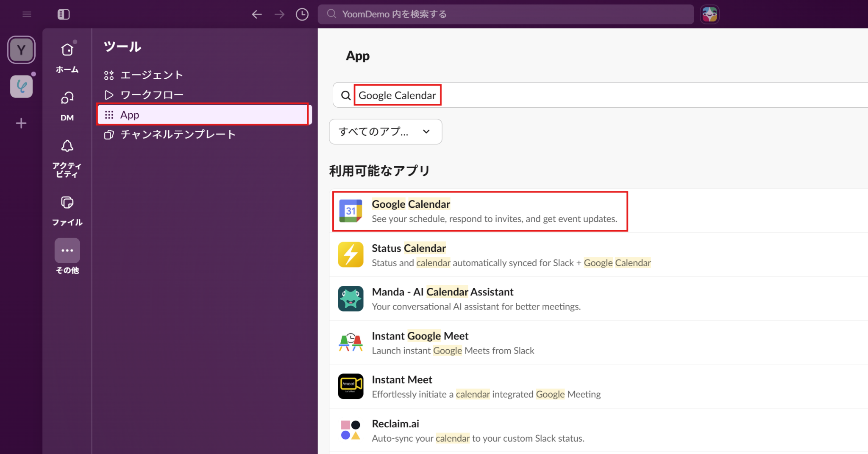The width and height of the screenshot is (868, 454).
Task: Go forward with the right arrow
Action: point(280,14)
